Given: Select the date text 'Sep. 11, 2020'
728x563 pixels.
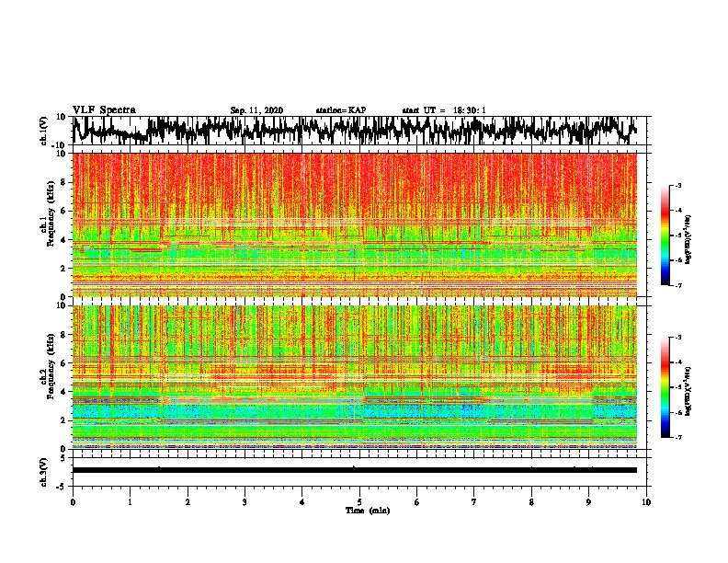Looking at the screenshot, I should (x=256, y=110).
